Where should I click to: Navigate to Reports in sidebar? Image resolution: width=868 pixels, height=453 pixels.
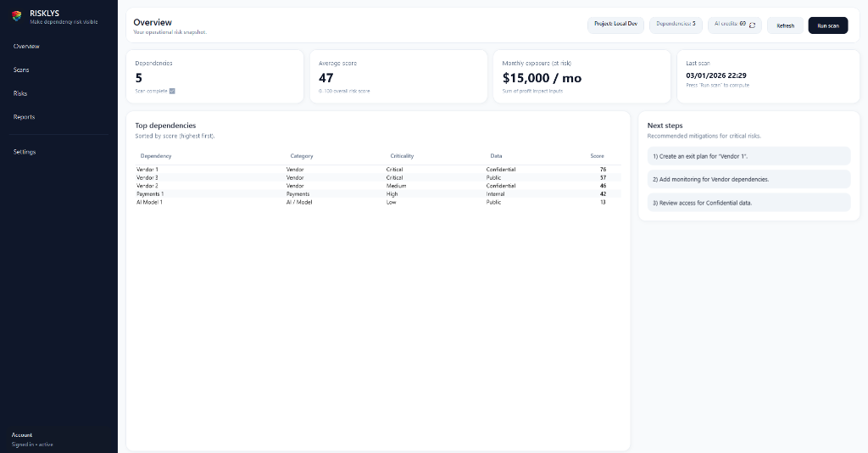pos(24,117)
